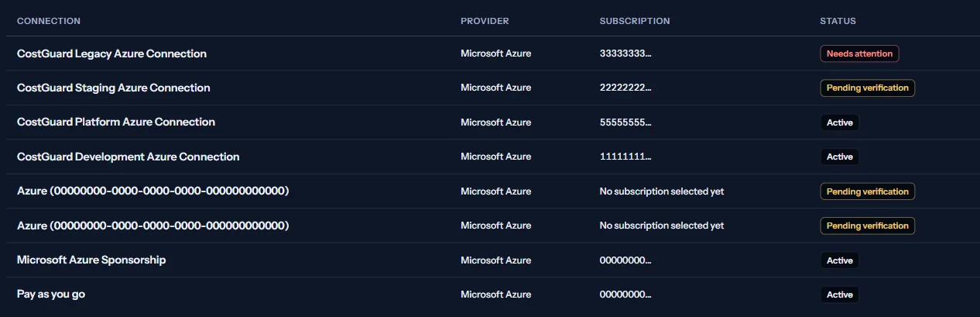
Task: Sort by the SUBSCRIPTION column header
Action: (635, 21)
